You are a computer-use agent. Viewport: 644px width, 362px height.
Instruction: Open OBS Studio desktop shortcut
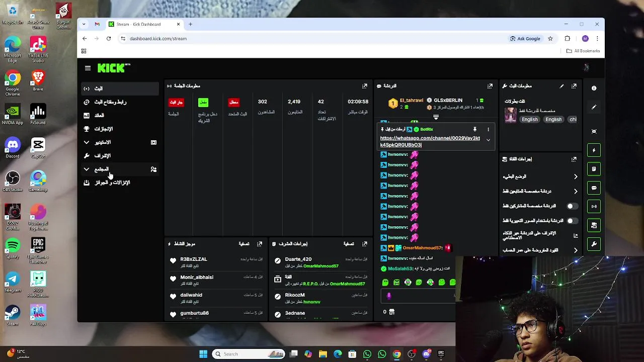(13, 182)
